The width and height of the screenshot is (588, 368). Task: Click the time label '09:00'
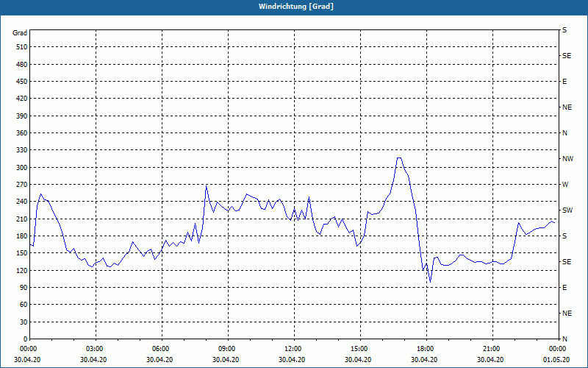227,349
